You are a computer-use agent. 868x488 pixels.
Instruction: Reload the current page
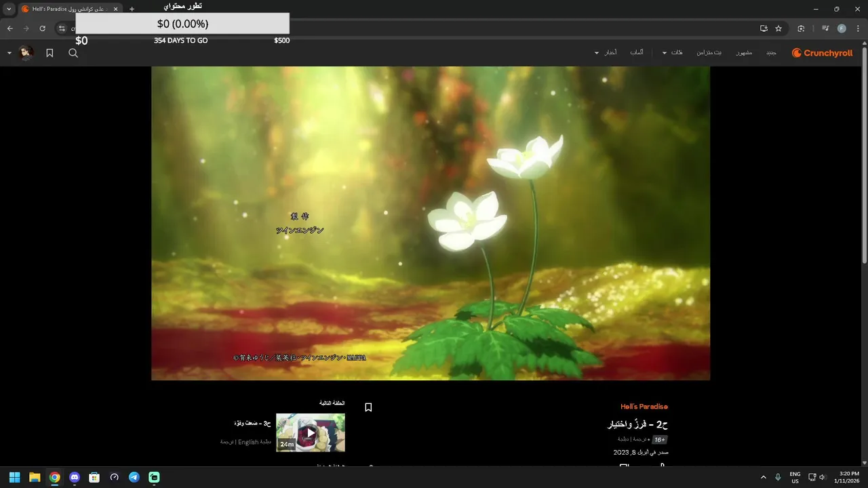click(42, 28)
